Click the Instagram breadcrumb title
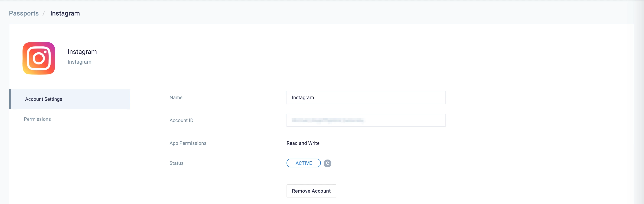 pyautogui.click(x=65, y=13)
